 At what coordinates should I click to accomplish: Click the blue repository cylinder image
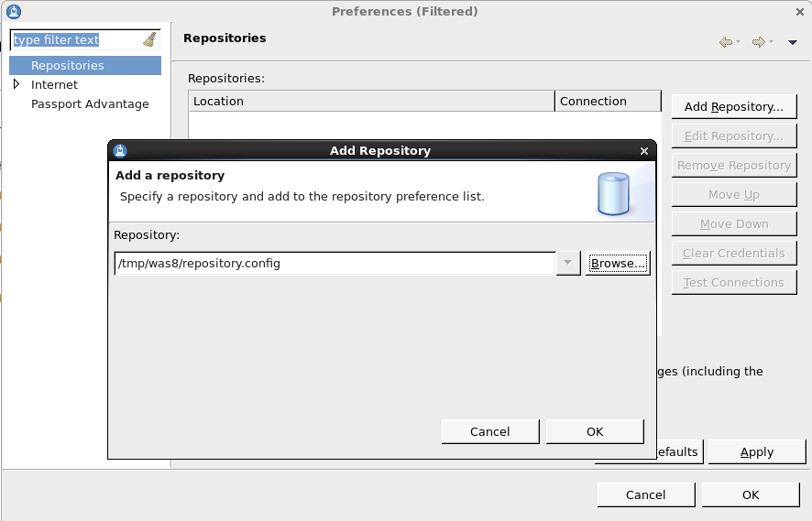pyautogui.click(x=614, y=194)
